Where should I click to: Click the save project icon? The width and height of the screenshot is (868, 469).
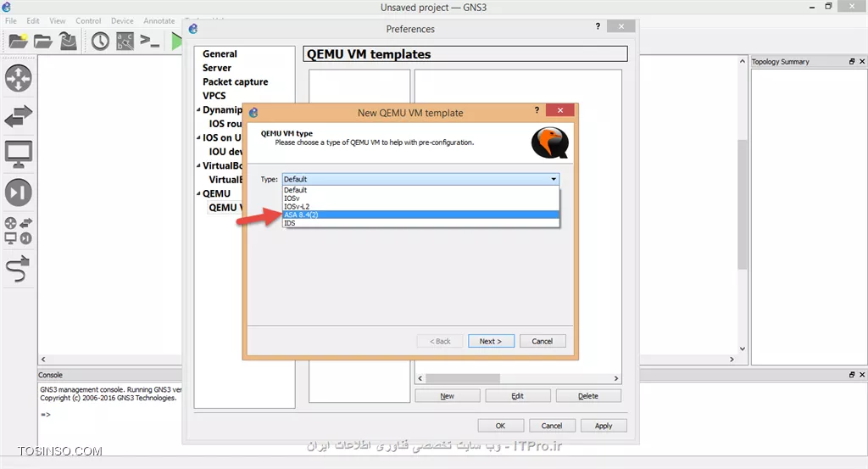coord(68,41)
